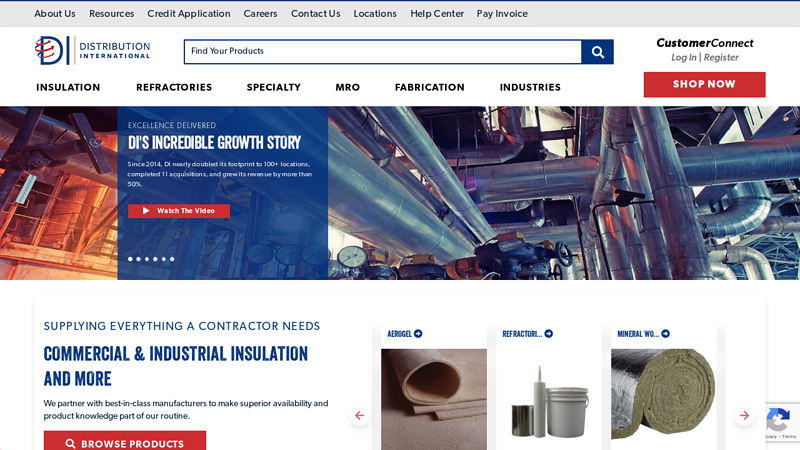Open the MRO menu
The width and height of the screenshot is (800, 450).
(347, 88)
